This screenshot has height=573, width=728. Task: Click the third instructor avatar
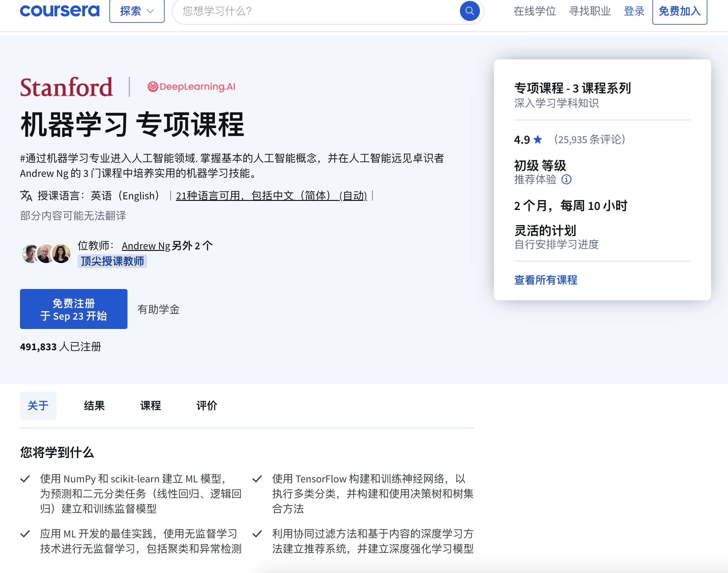pyautogui.click(x=61, y=254)
